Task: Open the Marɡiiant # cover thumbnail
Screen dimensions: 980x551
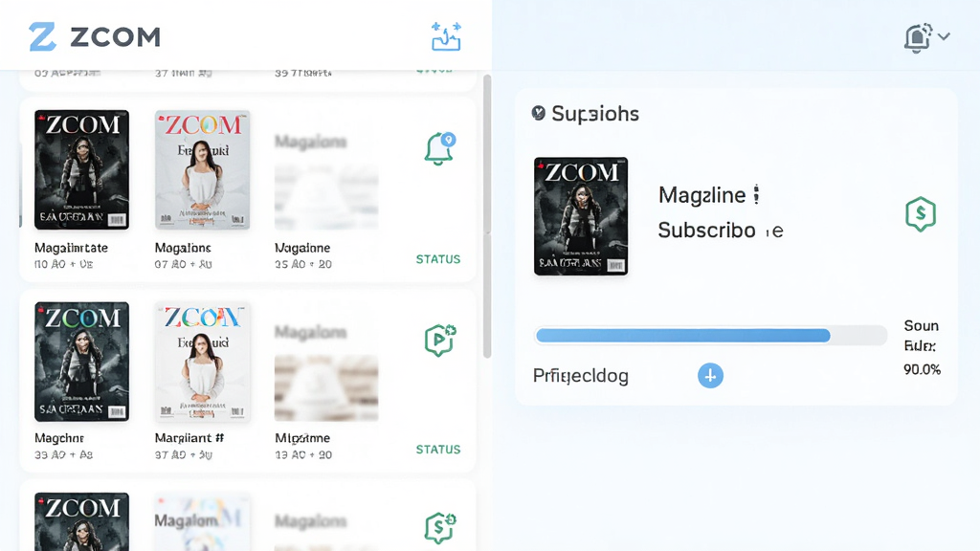Action: (202, 361)
